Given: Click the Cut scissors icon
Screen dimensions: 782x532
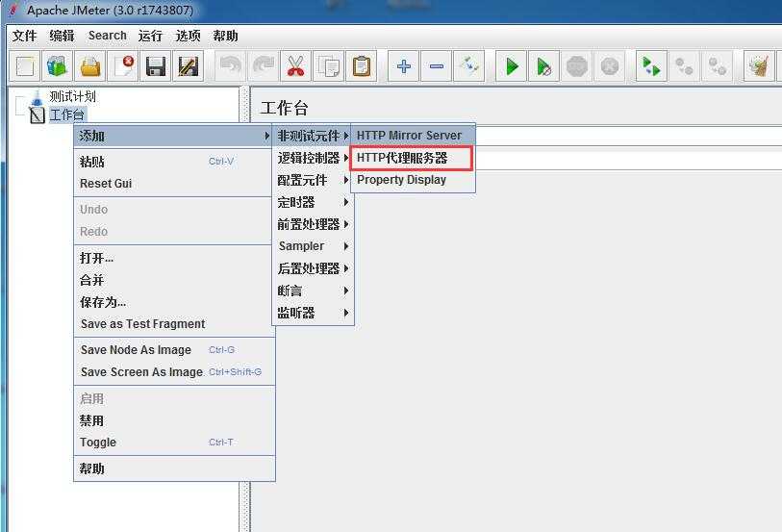Looking at the screenshot, I should [295, 65].
